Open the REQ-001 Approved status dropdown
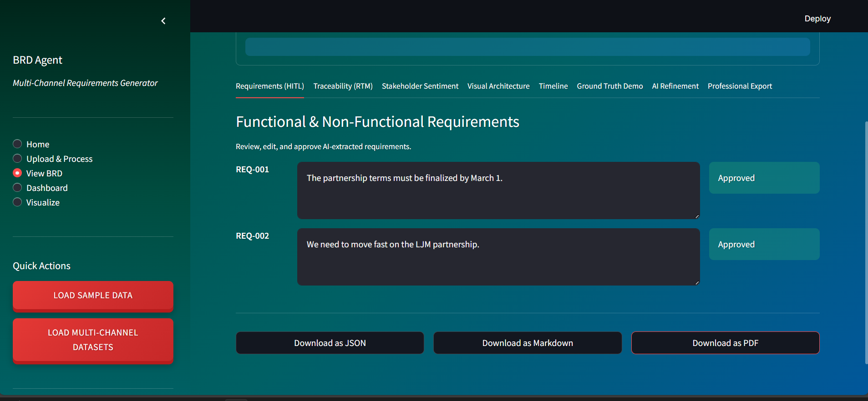Screen dimensions: 868x401 [764, 178]
